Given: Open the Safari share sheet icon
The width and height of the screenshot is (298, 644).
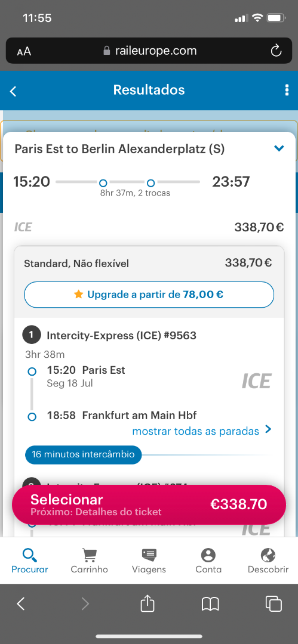Looking at the screenshot, I should [148, 603].
